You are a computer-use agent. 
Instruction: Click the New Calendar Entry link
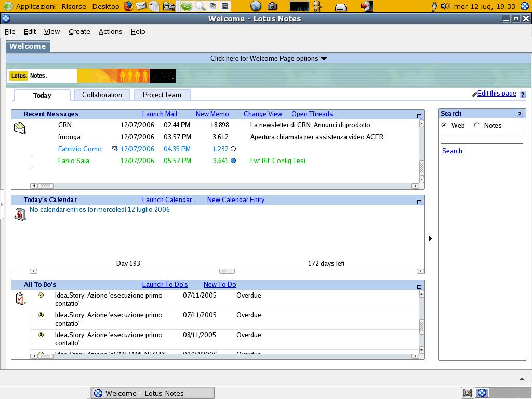click(236, 200)
